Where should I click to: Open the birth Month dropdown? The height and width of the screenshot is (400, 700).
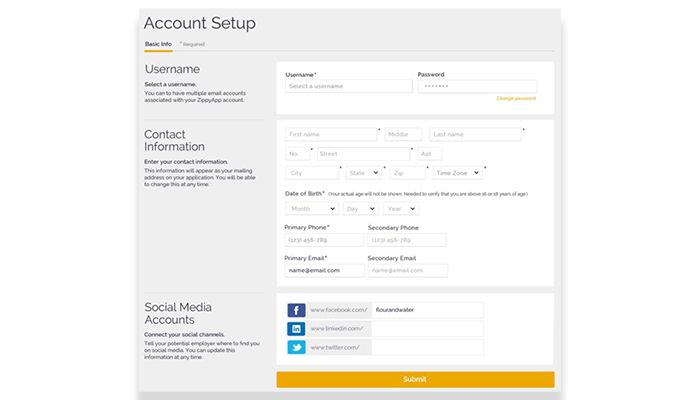click(312, 209)
